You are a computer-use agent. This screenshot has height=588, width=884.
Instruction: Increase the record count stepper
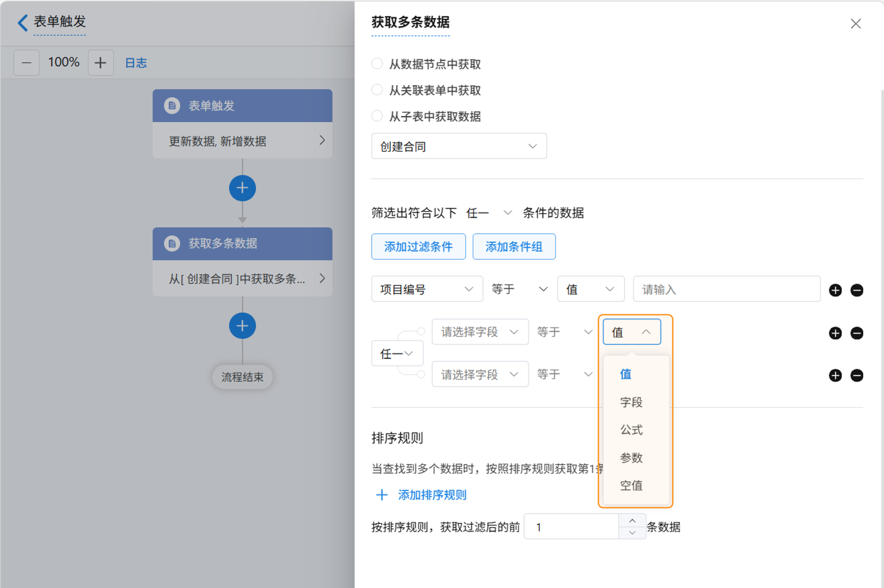pyautogui.click(x=632, y=521)
